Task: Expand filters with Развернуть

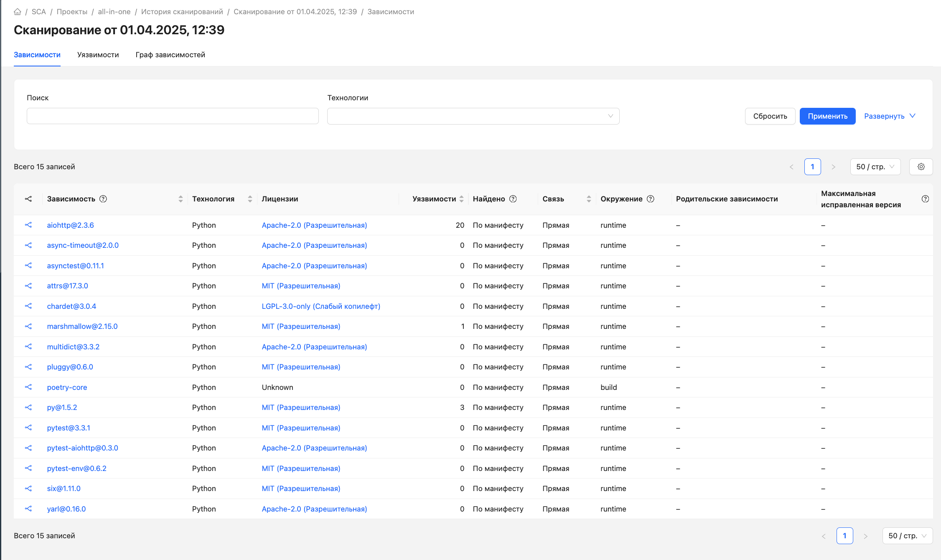Action: [890, 116]
